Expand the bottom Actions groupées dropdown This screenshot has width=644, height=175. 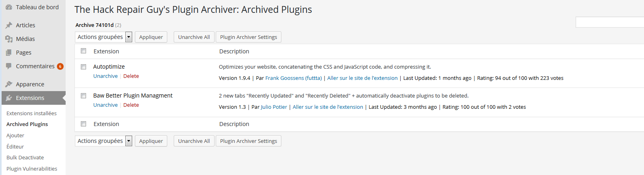coord(103,141)
